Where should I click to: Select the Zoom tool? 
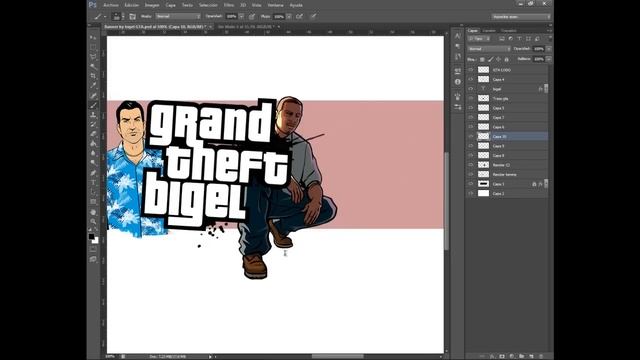click(x=93, y=222)
